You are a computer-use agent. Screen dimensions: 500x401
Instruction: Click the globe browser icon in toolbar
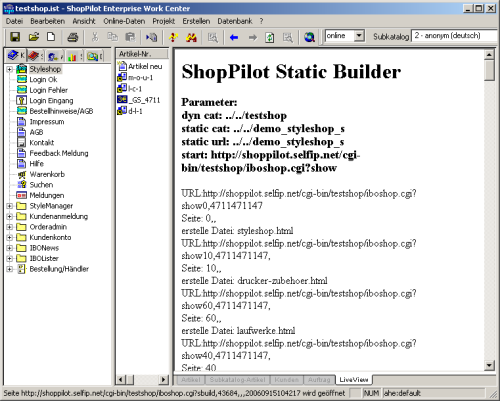coord(309,37)
